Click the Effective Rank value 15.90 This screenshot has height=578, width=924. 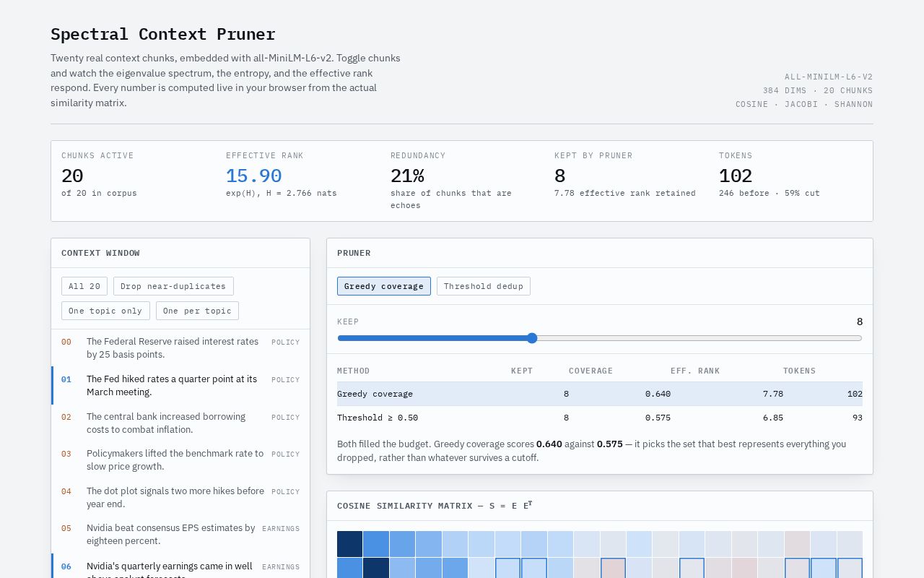point(253,176)
